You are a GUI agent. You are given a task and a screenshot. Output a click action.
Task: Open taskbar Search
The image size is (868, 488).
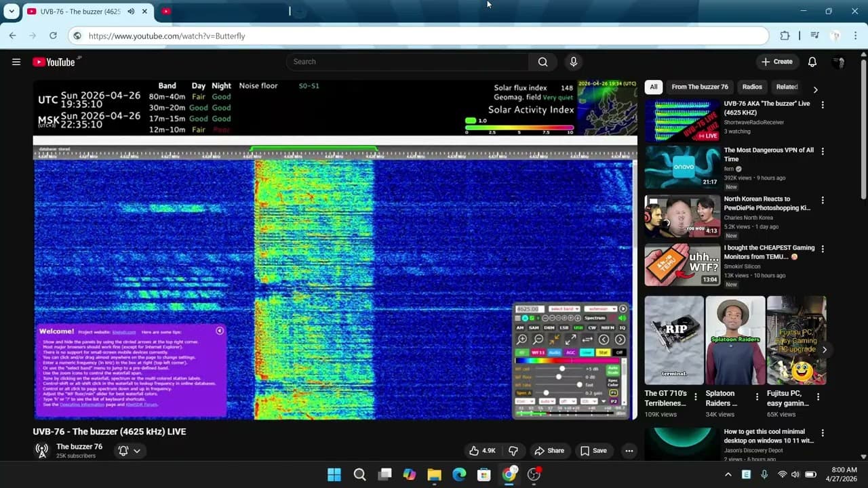[x=359, y=474]
